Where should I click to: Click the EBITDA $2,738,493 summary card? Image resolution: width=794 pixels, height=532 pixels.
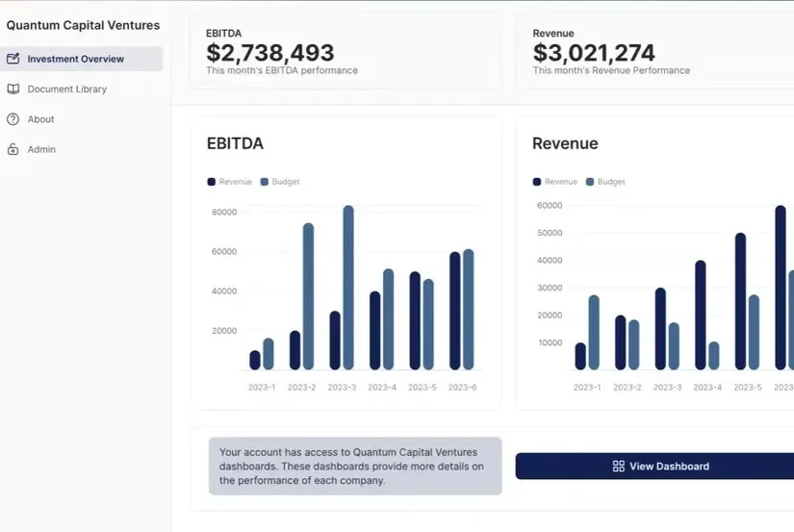(x=345, y=51)
